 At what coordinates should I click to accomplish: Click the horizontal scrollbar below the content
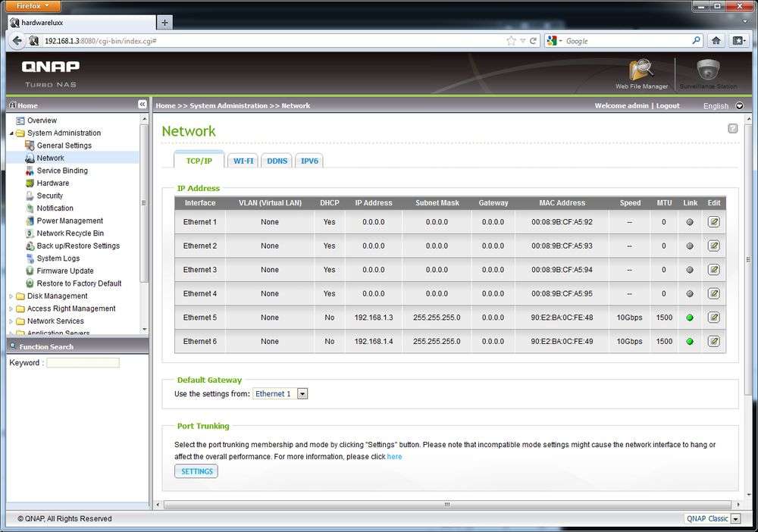pos(447,505)
